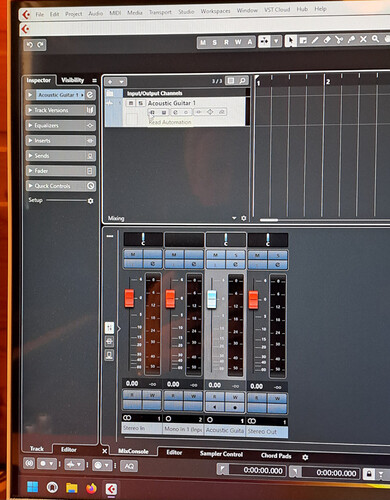Open Cubase from the taskbar
The width and height of the screenshot is (390, 500).
pyautogui.click(x=111, y=489)
